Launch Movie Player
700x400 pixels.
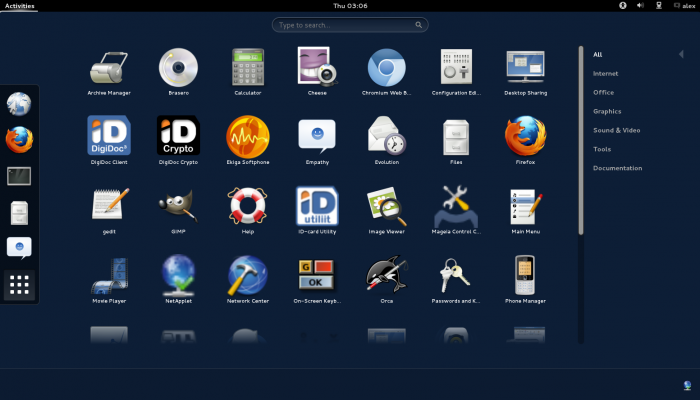tap(109, 279)
